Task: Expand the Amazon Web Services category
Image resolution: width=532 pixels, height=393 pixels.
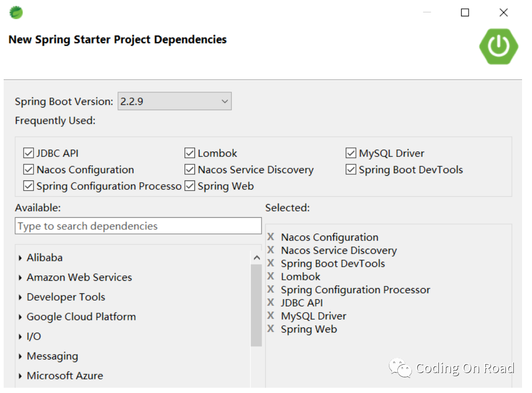Action: (x=20, y=278)
